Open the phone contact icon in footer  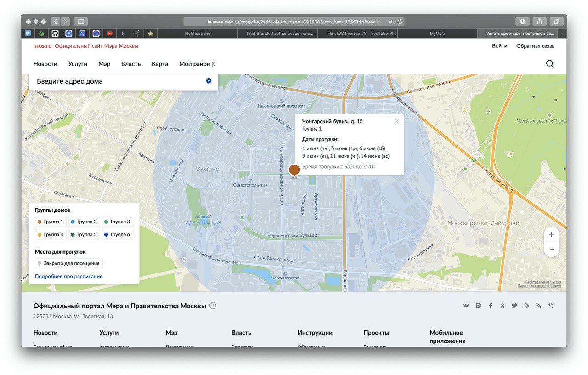click(x=551, y=306)
